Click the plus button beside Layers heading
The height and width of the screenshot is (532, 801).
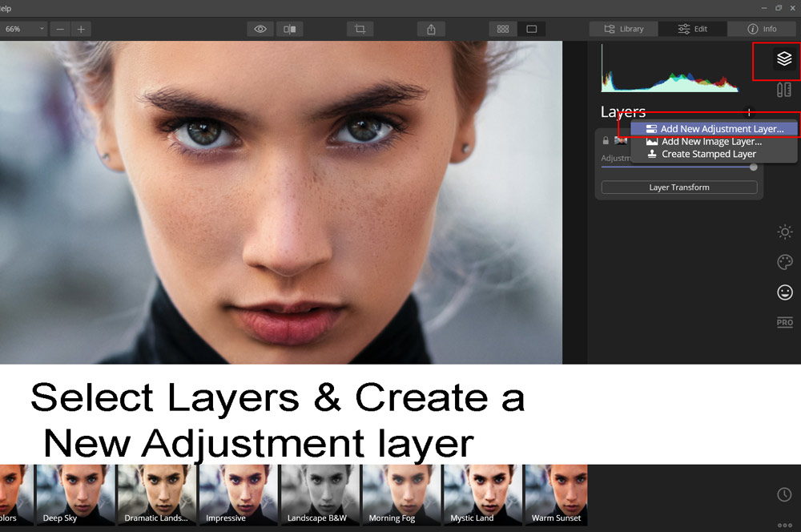click(749, 112)
